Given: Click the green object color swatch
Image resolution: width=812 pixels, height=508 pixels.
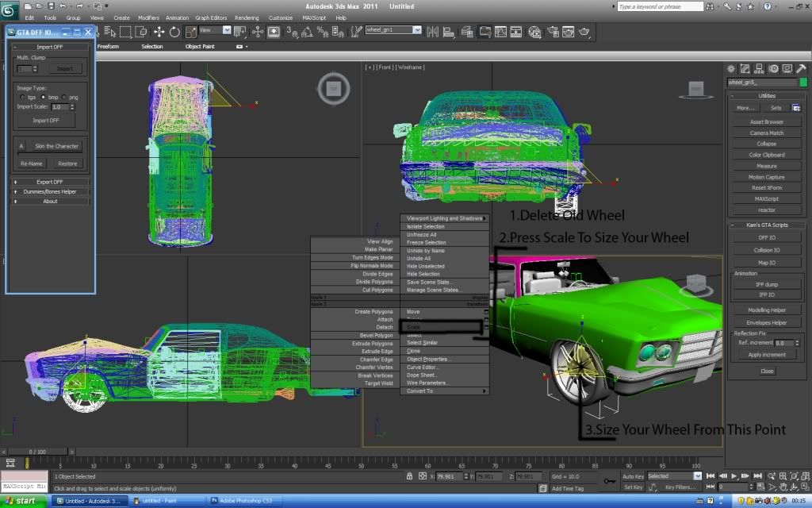Looking at the screenshot, I should [803, 83].
